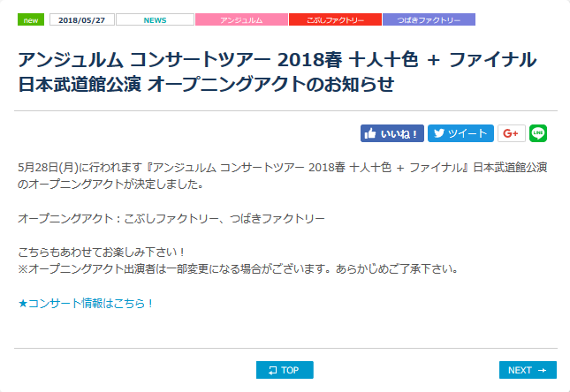Send to LINE using the green icon

538,133
